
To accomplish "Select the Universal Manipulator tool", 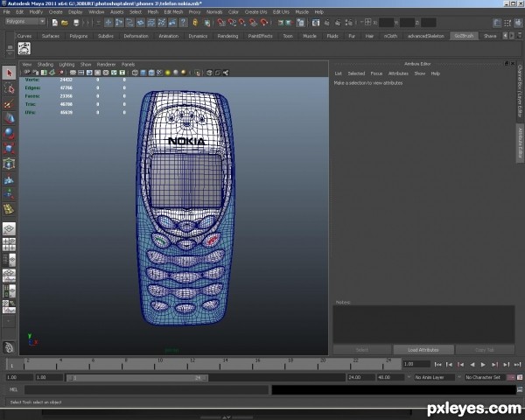I will [9, 164].
